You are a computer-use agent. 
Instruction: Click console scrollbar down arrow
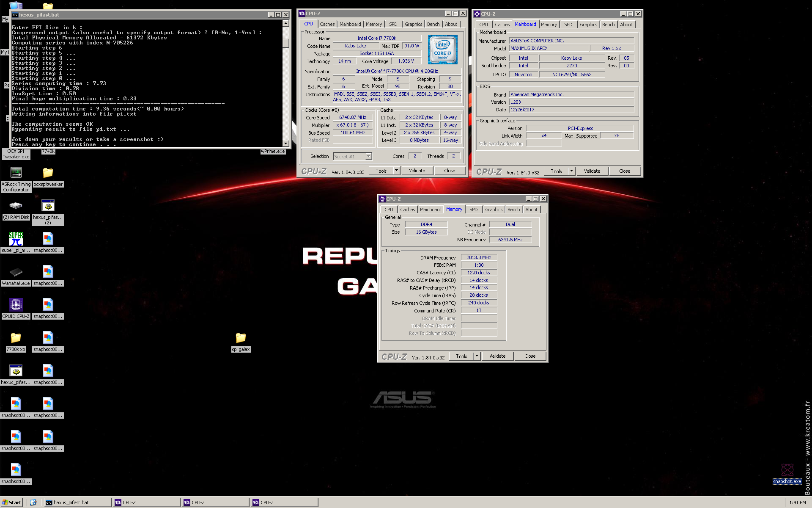286,144
